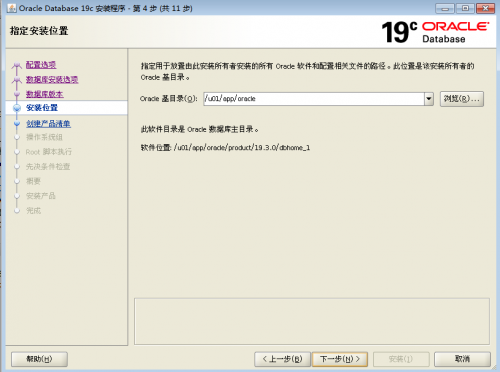This screenshot has height=372, width=500.
Task: Go back with 上一步(B)
Action: click(282, 359)
